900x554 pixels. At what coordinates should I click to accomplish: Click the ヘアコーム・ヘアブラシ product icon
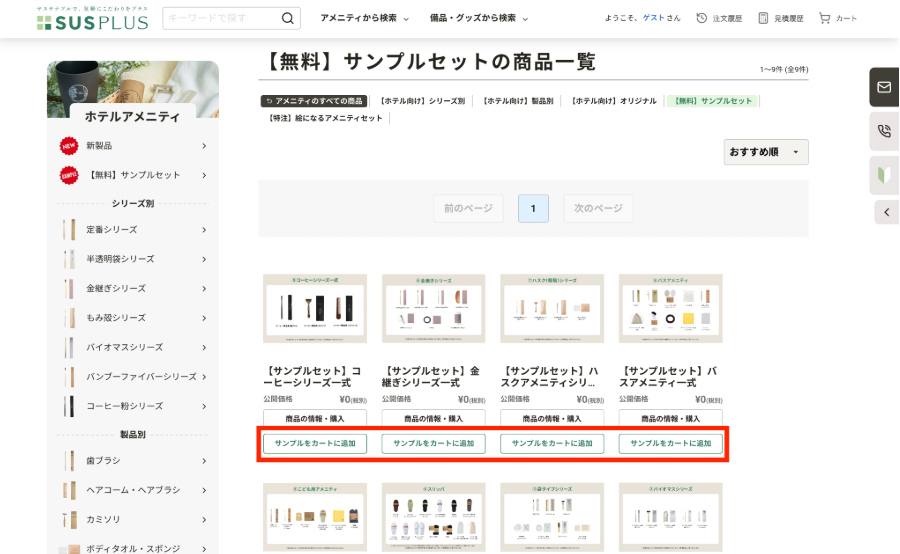pos(69,490)
